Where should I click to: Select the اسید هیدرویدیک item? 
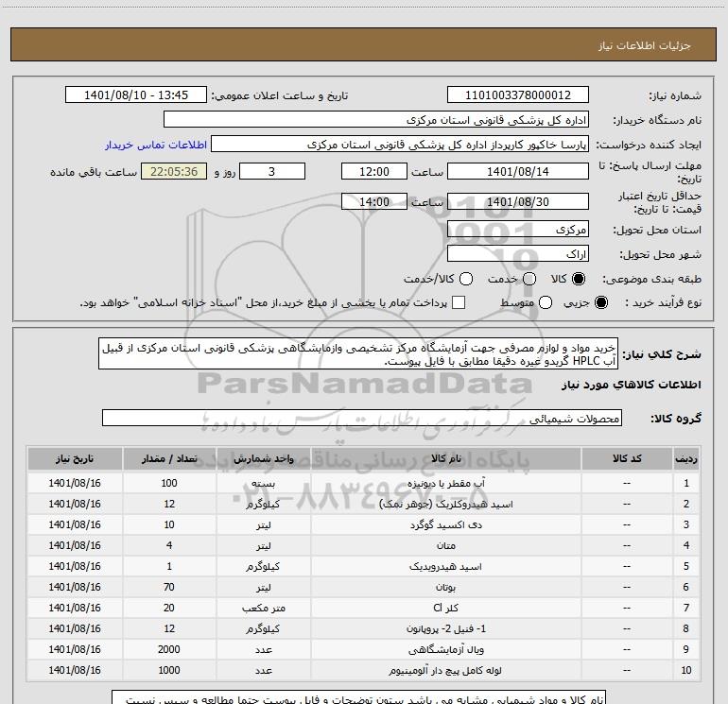(445, 566)
